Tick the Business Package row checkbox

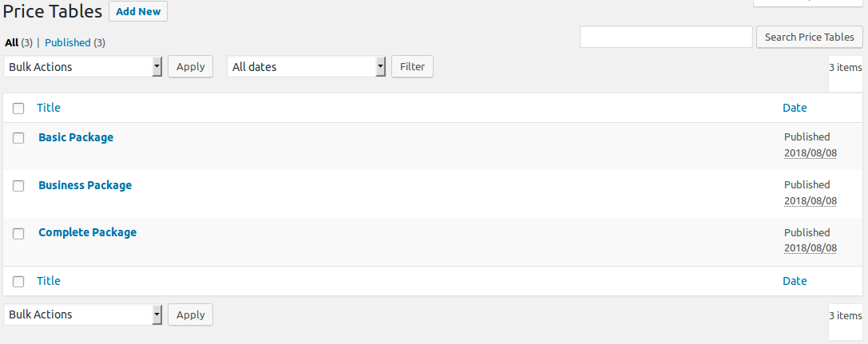click(18, 186)
